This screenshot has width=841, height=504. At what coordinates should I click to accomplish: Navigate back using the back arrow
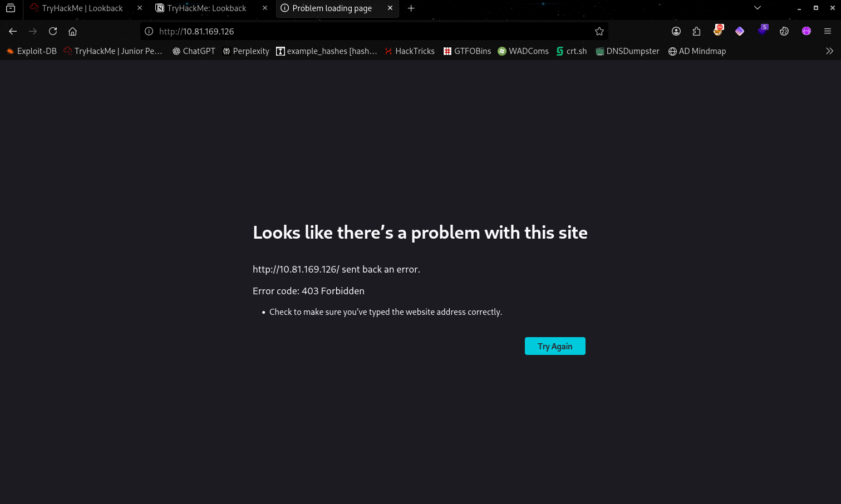click(x=13, y=31)
